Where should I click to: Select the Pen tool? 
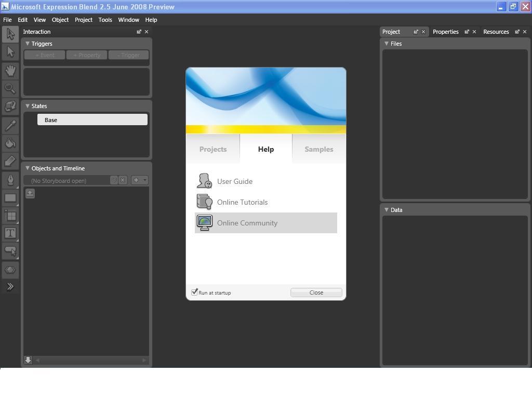[x=10, y=180]
